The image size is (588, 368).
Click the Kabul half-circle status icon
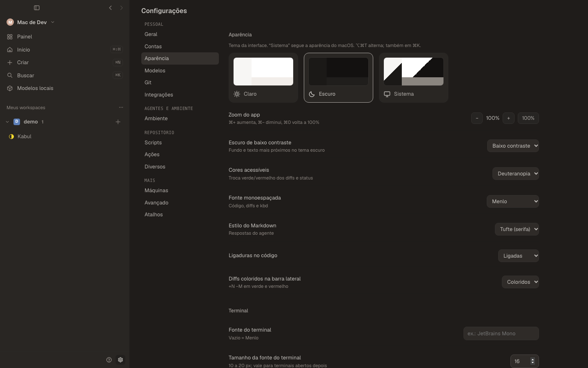[11, 137]
